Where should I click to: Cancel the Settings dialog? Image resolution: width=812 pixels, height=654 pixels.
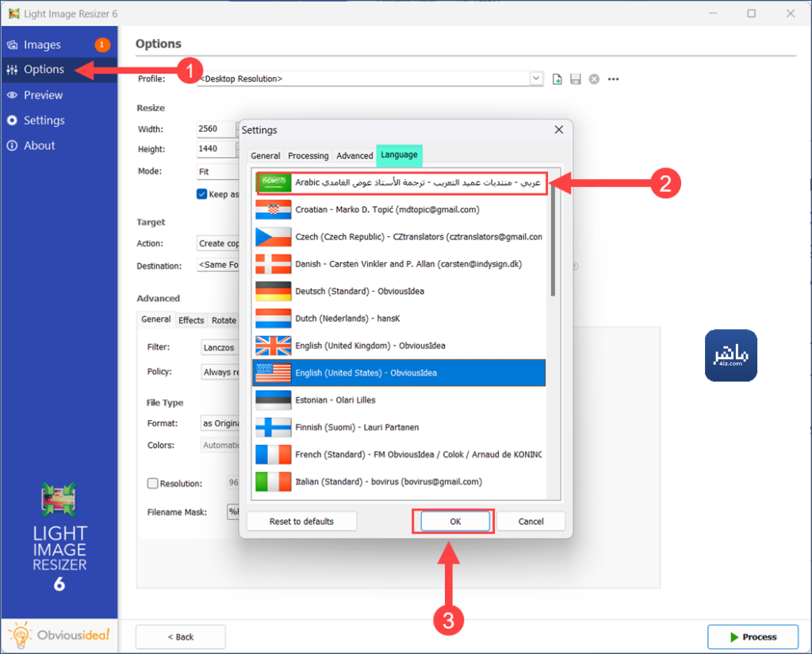530,522
